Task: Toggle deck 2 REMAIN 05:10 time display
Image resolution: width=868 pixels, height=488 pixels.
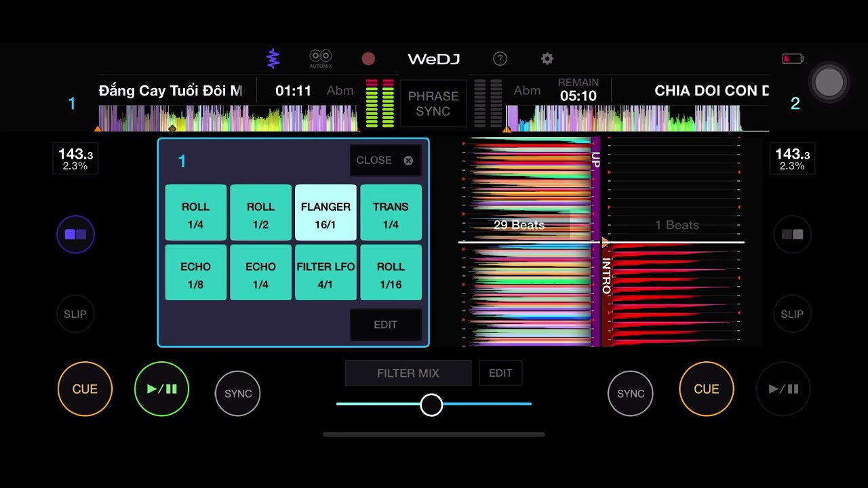Action: (x=578, y=90)
